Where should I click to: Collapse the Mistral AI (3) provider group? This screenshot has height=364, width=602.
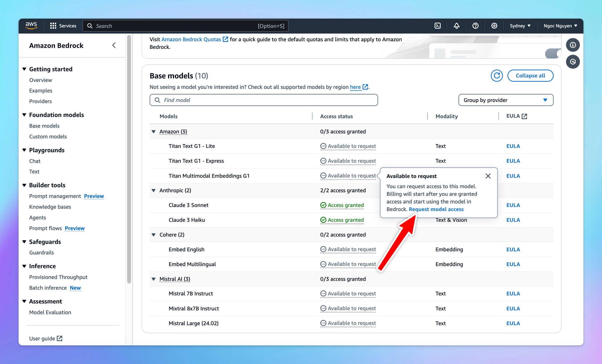(153, 279)
